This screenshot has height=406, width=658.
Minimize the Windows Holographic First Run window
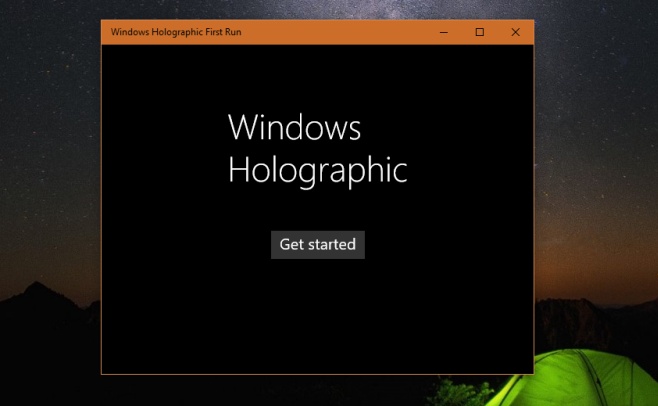[444, 32]
